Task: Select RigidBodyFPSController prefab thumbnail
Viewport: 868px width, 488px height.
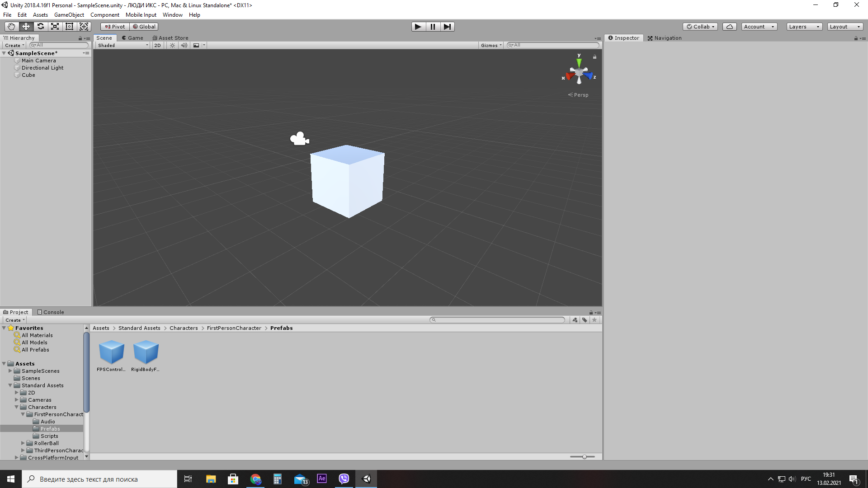Action: (x=146, y=352)
